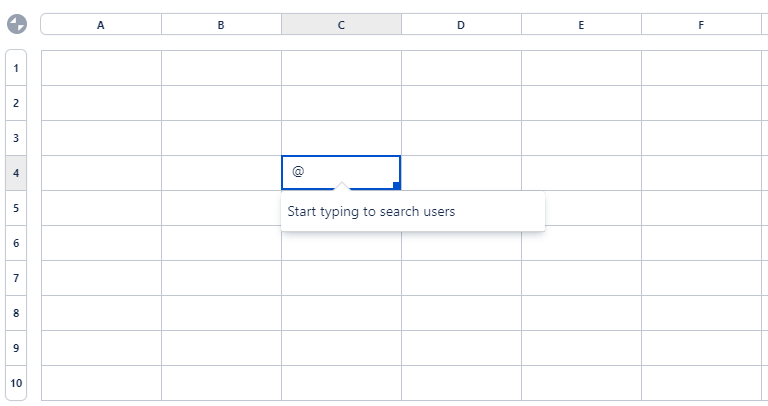768x406 pixels.
Task: Select row 7 header
Action: pyautogui.click(x=17, y=278)
